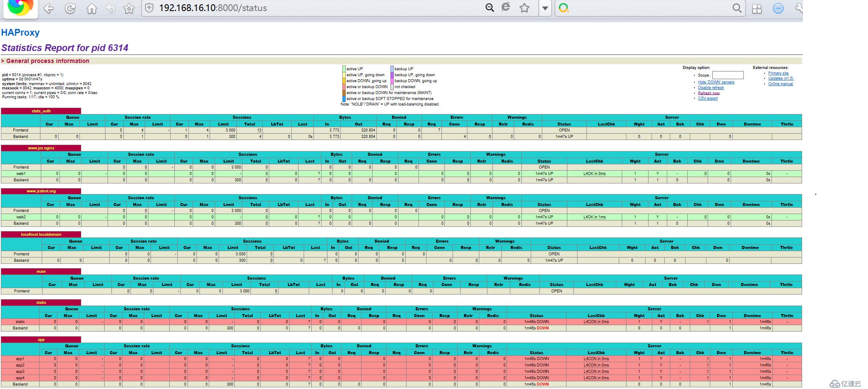The height and width of the screenshot is (389, 868).
Task: Click the favorites star beside home icon
Action: click(129, 9)
